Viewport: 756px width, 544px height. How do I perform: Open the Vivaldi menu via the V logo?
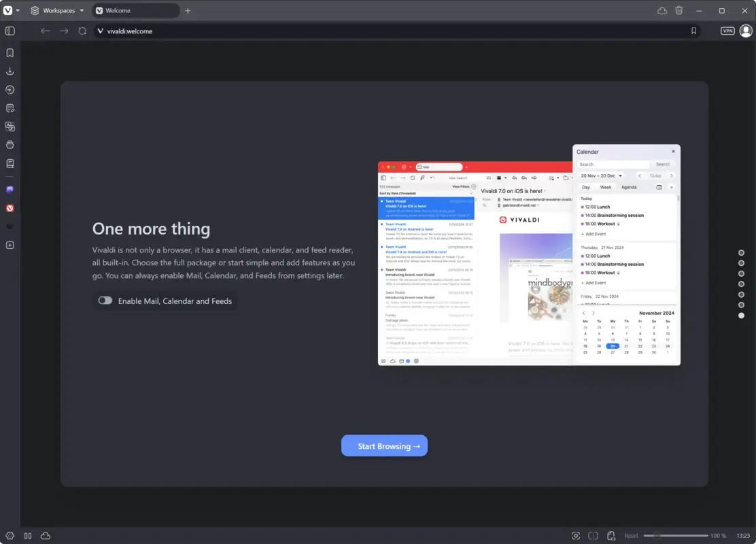click(8, 10)
